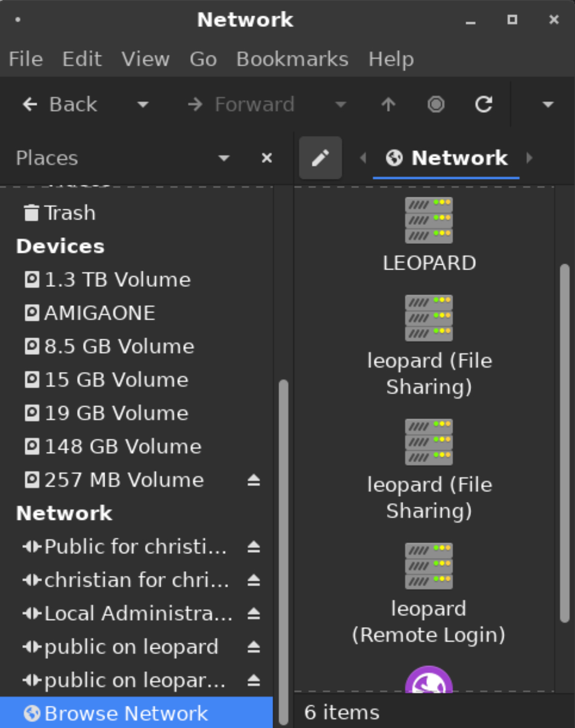Eject the christian for chri... share
The width and height of the screenshot is (575, 728).
(x=254, y=580)
